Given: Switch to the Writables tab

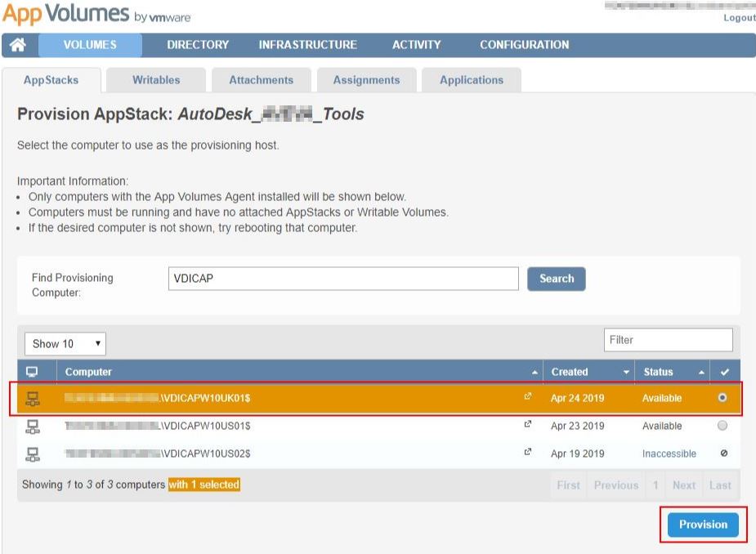Looking at the screenshot, I should (156, 80).
